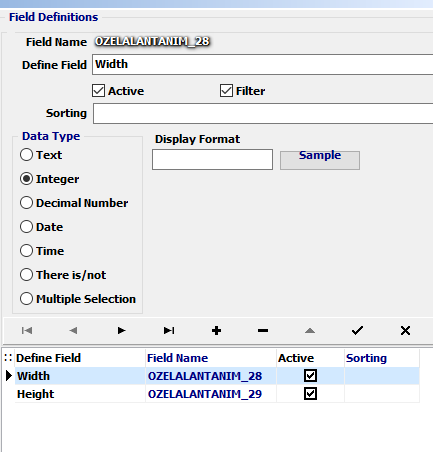
Task: Toggle the Filter checkbox
Action: 226,91
